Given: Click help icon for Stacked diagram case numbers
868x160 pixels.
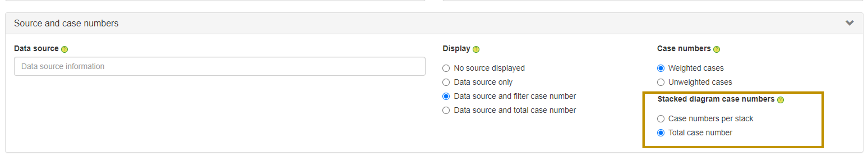Looking at the screenshot, I should (x=780, y=100).
